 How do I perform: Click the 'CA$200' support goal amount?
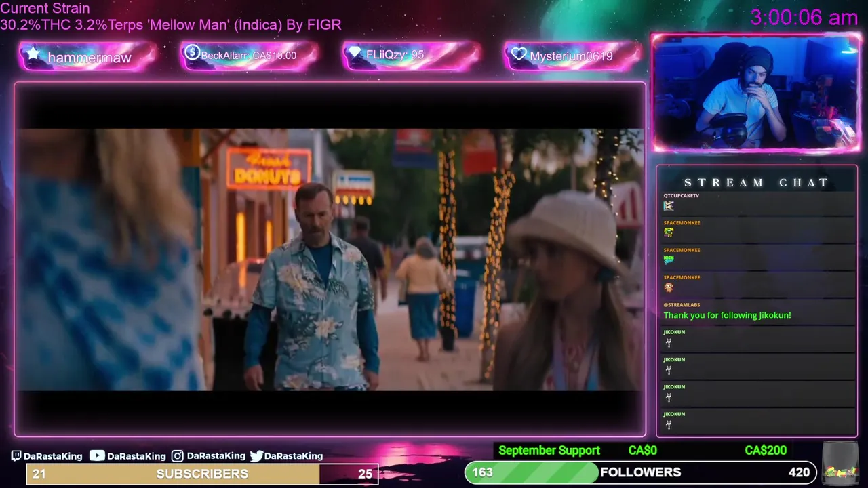point(766,451)
